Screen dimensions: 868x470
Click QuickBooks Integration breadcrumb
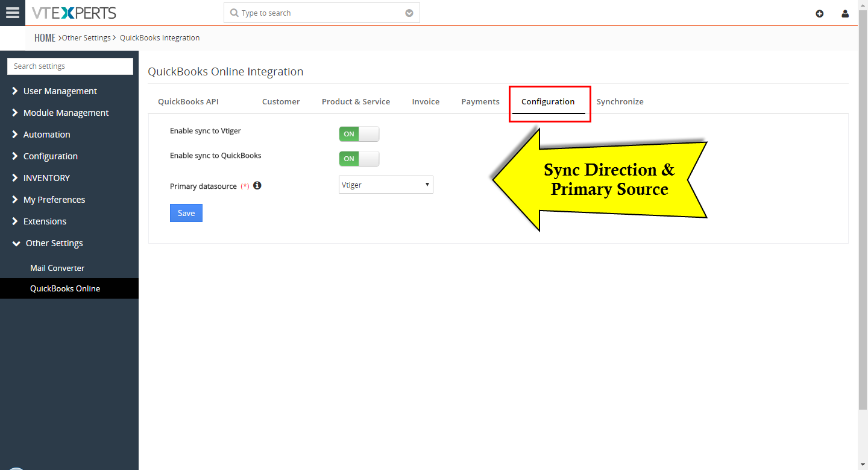pyautogui.click(x=160, y=38)
